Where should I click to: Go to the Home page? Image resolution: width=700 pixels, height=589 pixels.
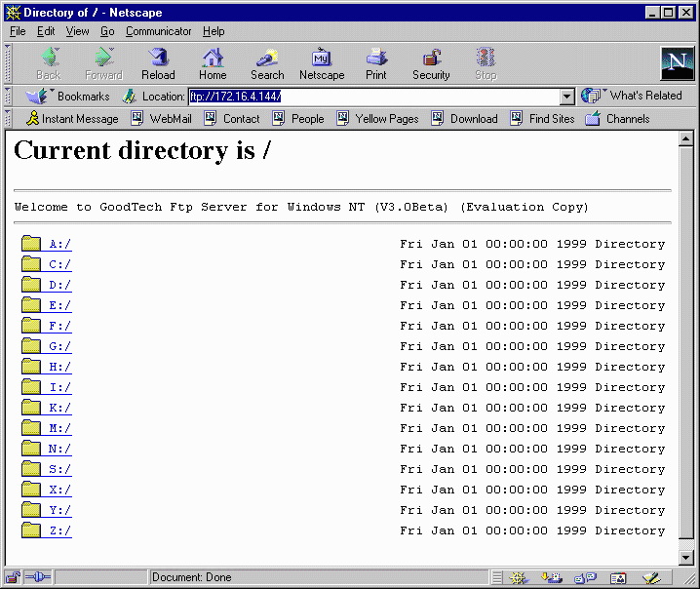coord(213,63)
